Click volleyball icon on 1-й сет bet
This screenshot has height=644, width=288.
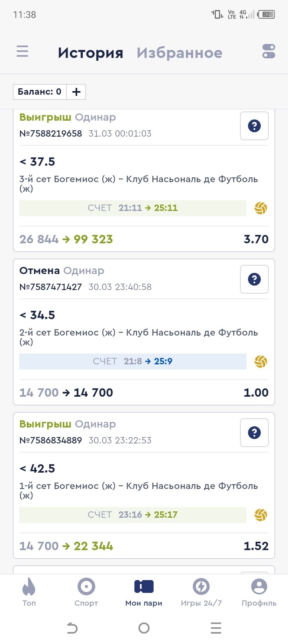click(261, 515)
